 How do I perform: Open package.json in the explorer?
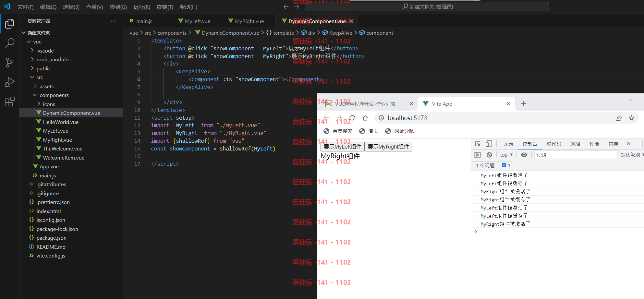51,238
